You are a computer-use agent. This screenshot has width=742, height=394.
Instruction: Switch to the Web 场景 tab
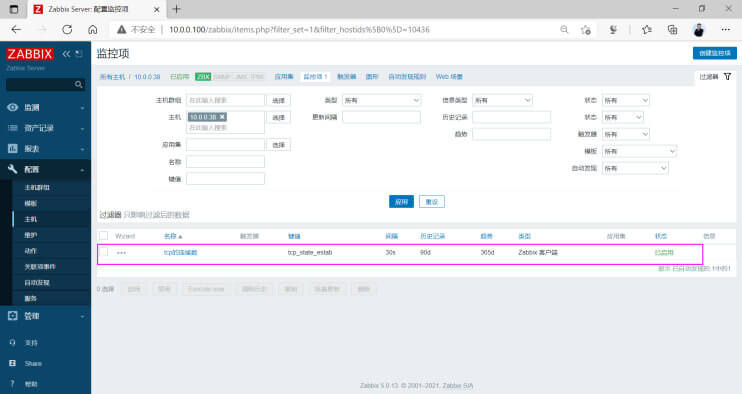point(449,77)
